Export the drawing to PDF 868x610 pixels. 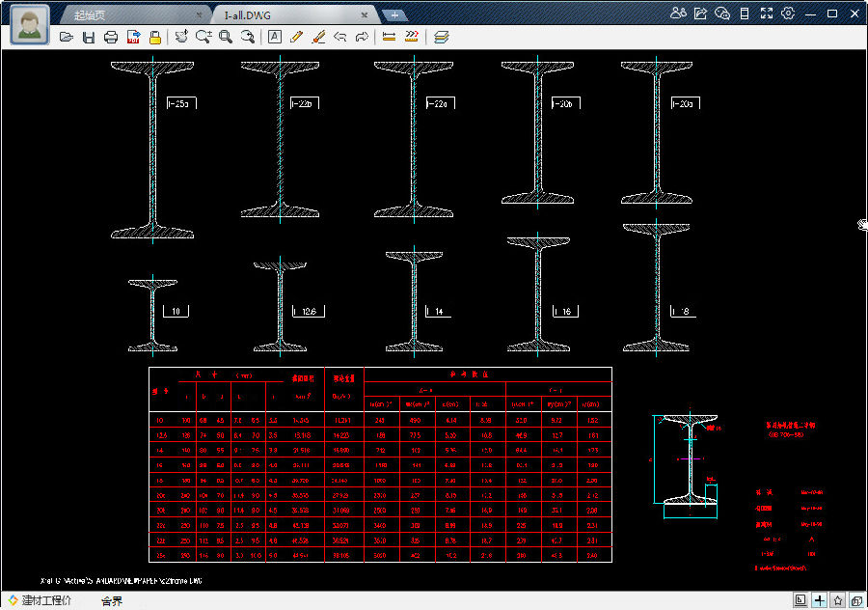(133, 38)
